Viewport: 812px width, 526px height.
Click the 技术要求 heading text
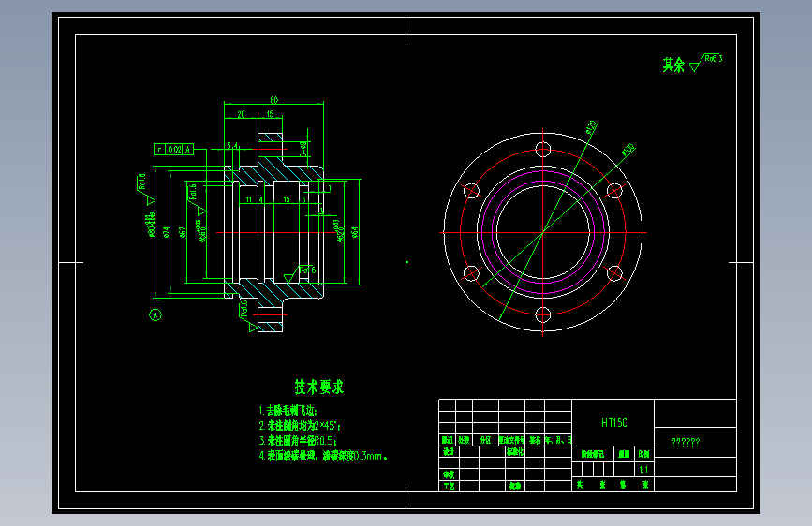(319, 387)
